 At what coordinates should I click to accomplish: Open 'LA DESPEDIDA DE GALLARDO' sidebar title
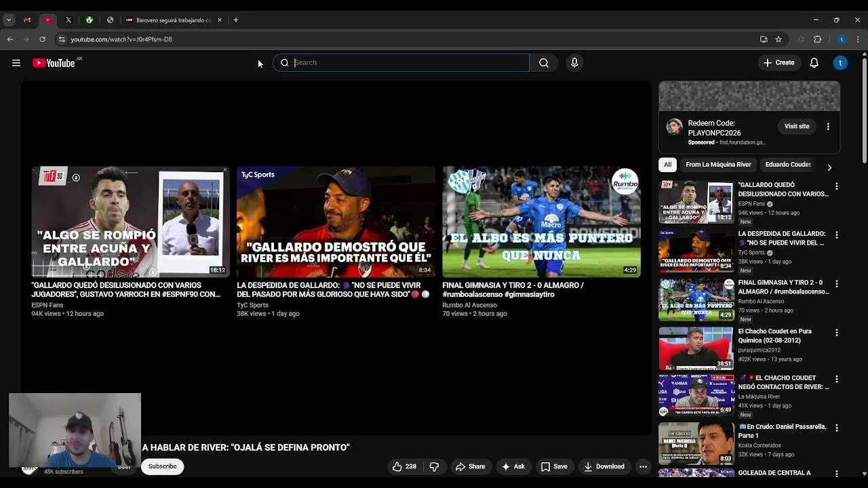pos(782,239)
